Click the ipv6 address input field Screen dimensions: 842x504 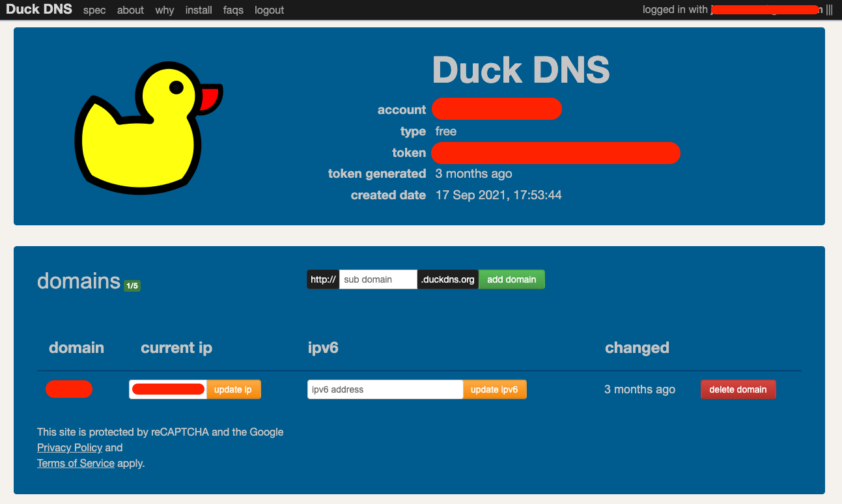click(385, 389)
